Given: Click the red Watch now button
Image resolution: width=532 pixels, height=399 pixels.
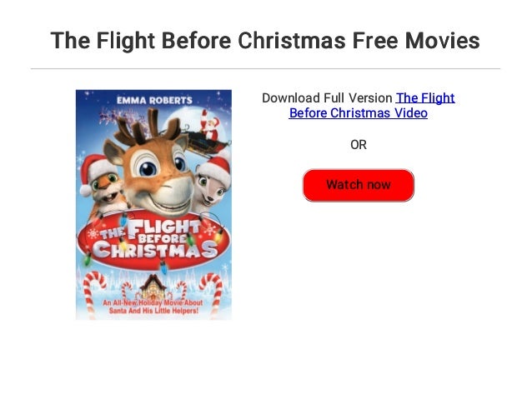Looking at the screenshot, I should (358, 185).
